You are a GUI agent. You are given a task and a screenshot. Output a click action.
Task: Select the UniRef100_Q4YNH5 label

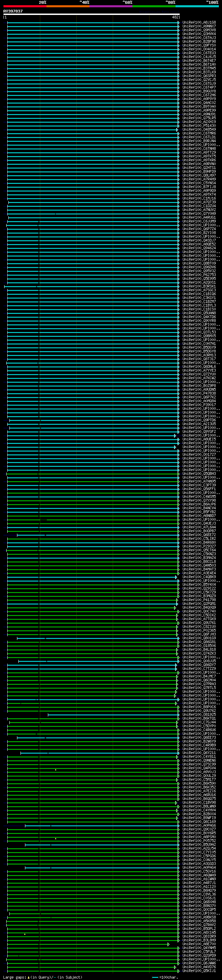(x=199, y=948)
